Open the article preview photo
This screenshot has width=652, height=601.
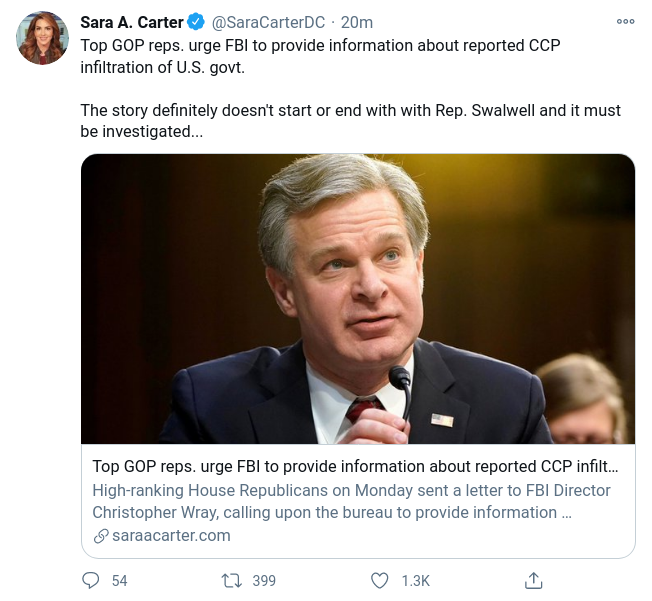358,298
